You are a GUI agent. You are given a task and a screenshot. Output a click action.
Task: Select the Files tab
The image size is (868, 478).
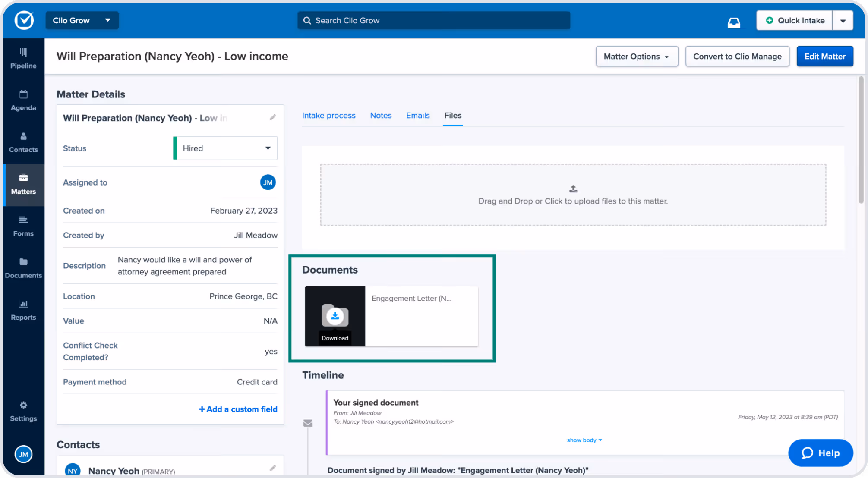point(453,116)
